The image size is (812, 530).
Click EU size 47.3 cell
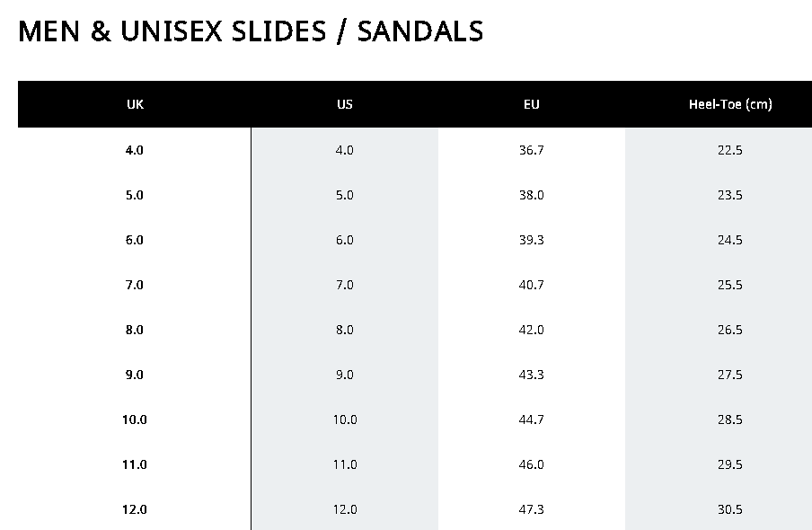[532, 509]
